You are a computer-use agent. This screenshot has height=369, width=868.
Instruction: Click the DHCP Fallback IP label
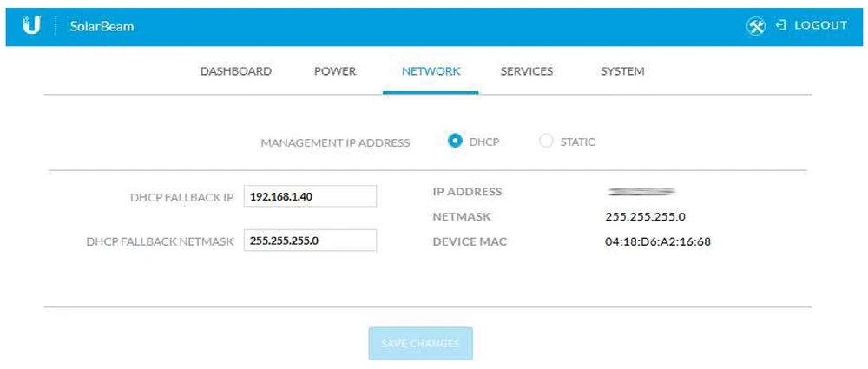(x=181, y=197)
